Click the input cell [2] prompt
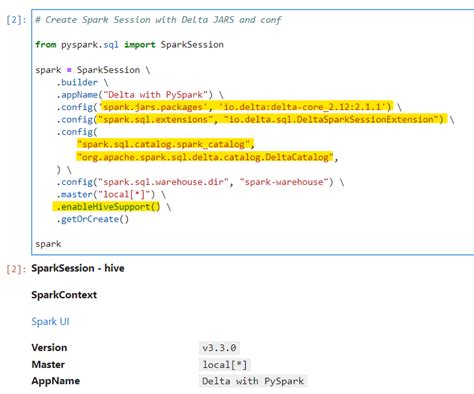474x394 pixels. point(16,20)
